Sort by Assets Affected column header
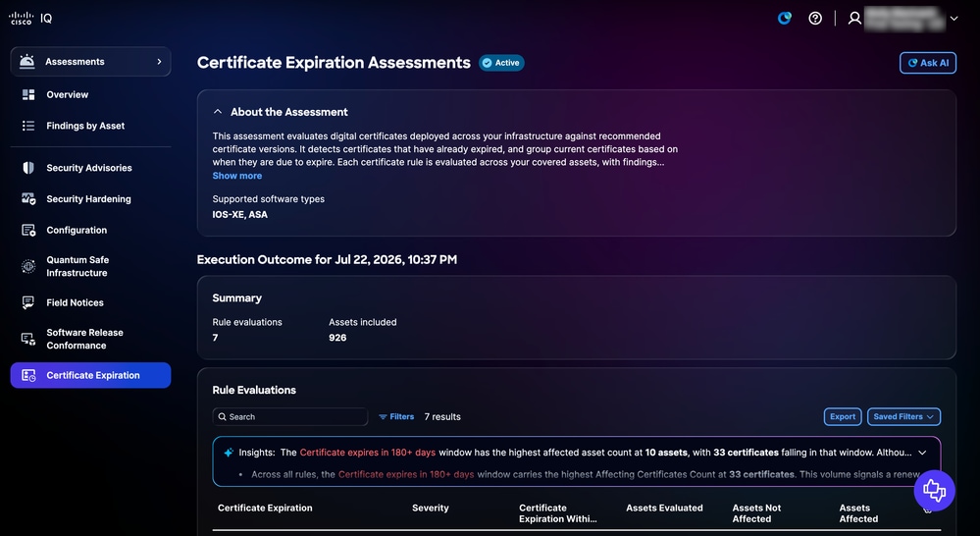The image size is (980, 536). coord(858,513)
